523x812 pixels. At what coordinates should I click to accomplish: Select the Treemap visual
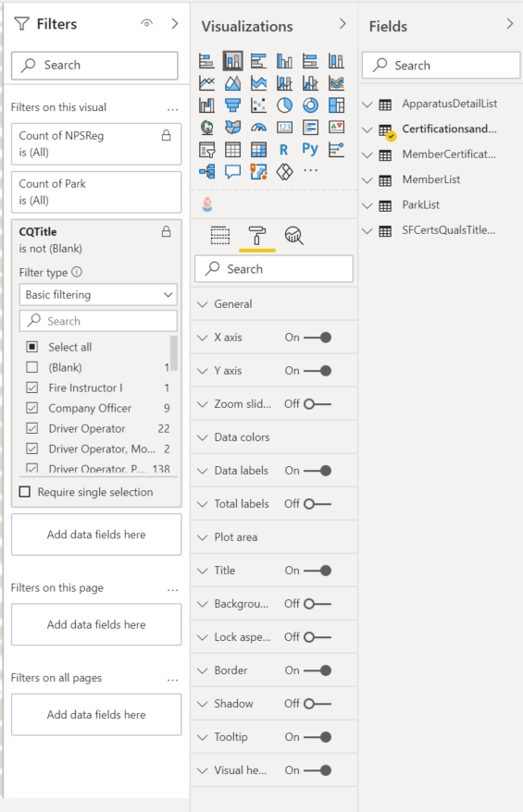click(x=336, y=105)
